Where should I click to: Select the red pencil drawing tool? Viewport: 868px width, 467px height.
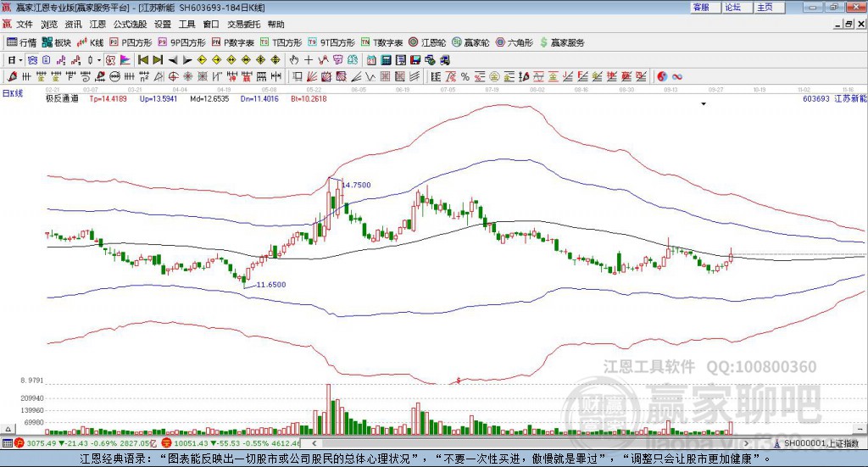[12, 76]
